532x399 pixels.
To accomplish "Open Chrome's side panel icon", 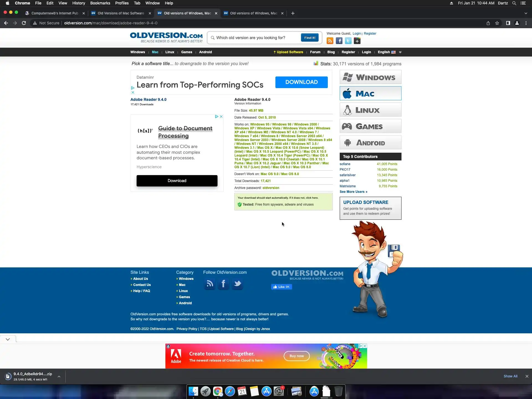I will pyautogui.click(x=508, y=23).
